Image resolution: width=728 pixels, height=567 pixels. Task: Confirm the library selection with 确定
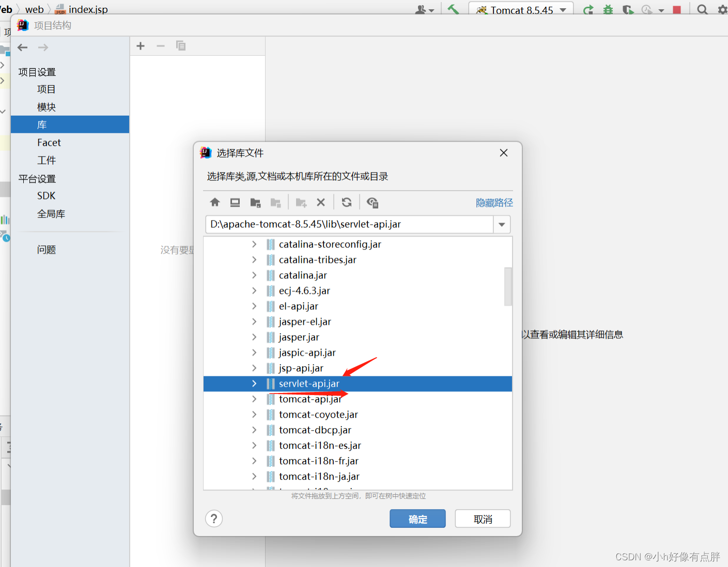click(x=417, y=518)
